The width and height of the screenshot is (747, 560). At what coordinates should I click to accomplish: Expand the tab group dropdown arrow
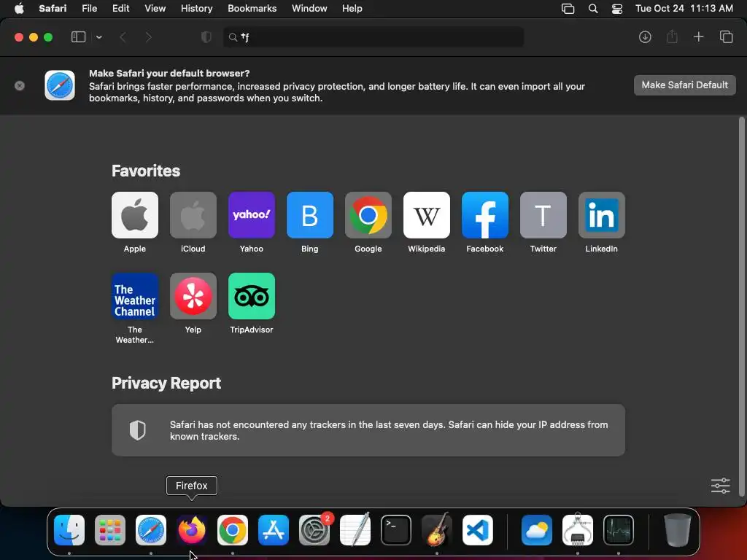point(98,37)
